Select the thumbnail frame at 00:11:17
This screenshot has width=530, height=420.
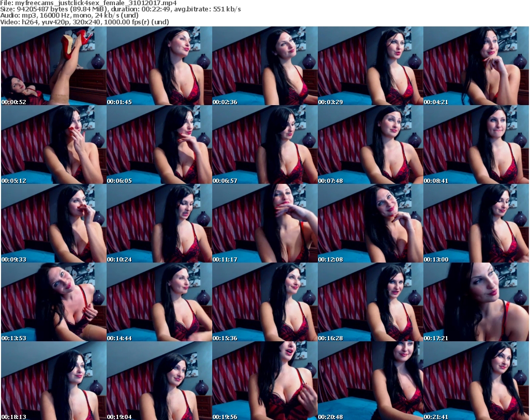coord(264,223)
